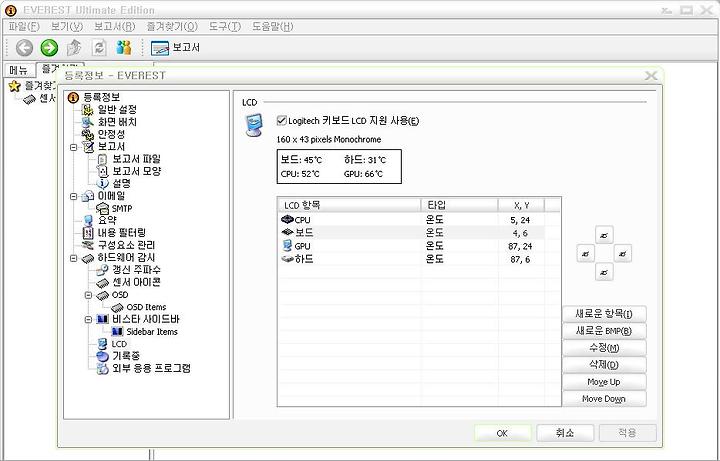Collapse the OSD tree node
Viewport: 720px width, 461px height.
tap(88, 295)
